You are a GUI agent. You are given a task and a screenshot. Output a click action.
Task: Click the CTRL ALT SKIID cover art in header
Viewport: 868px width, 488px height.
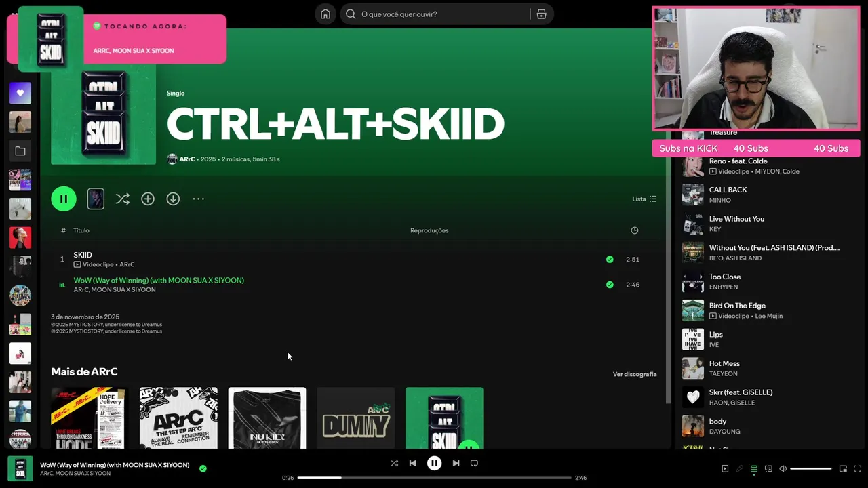(103, 114)
